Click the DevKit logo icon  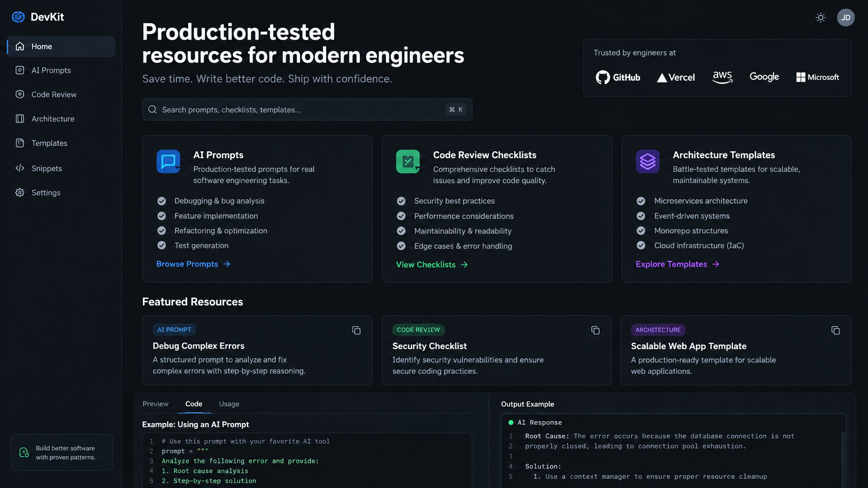18,17
